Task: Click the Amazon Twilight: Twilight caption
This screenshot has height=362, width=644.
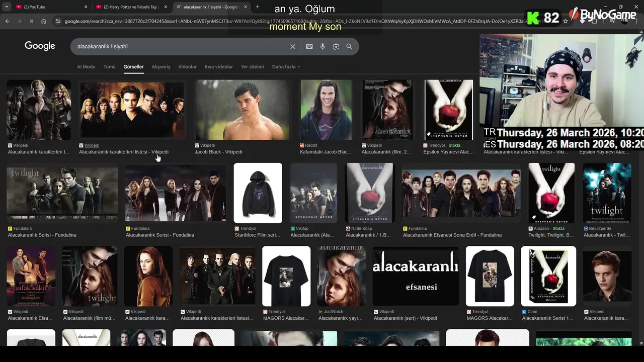Action: pos(551,235)
